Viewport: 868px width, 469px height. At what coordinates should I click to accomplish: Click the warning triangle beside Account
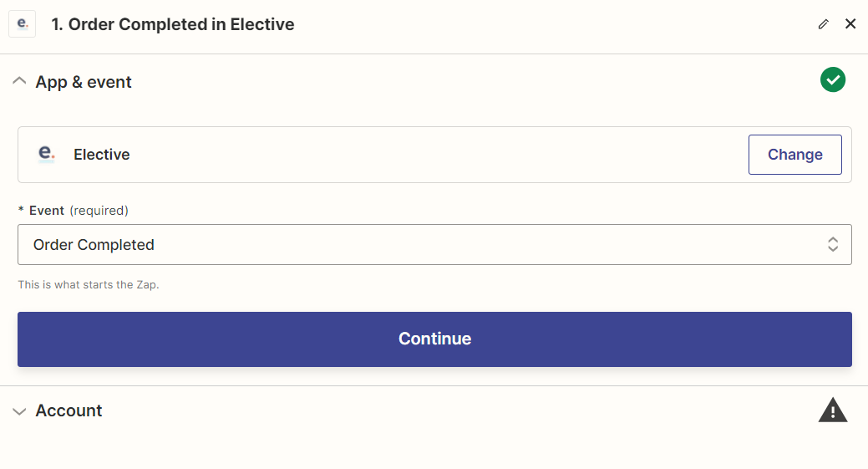click(832, 410)
